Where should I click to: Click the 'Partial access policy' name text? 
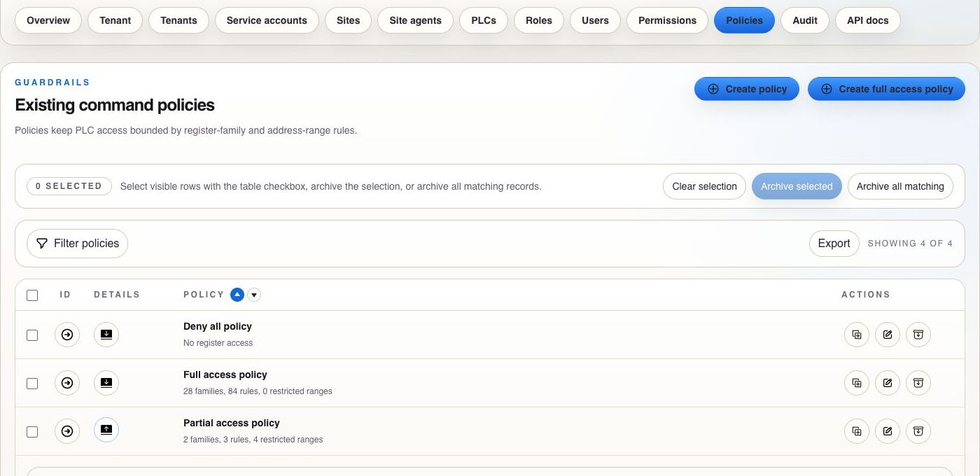pos(232,423)
